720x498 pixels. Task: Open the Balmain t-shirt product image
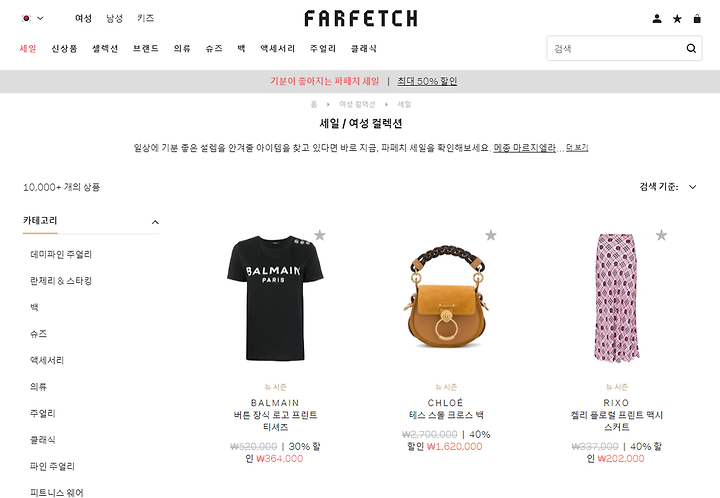pyautogui.click(x=275, y=298)
